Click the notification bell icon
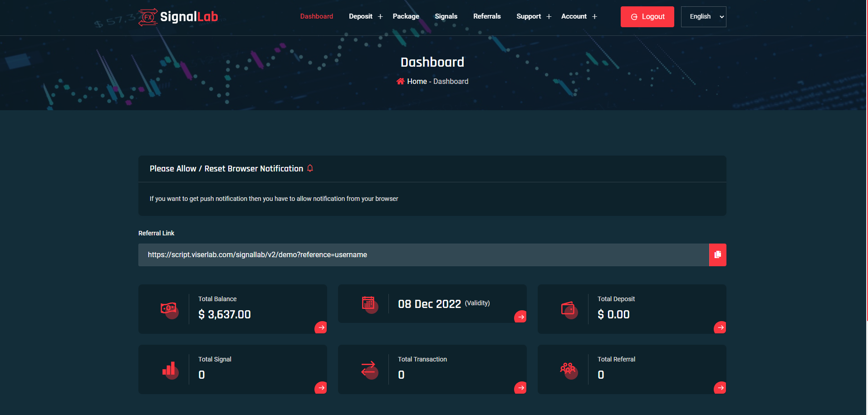 click(310, 168)
